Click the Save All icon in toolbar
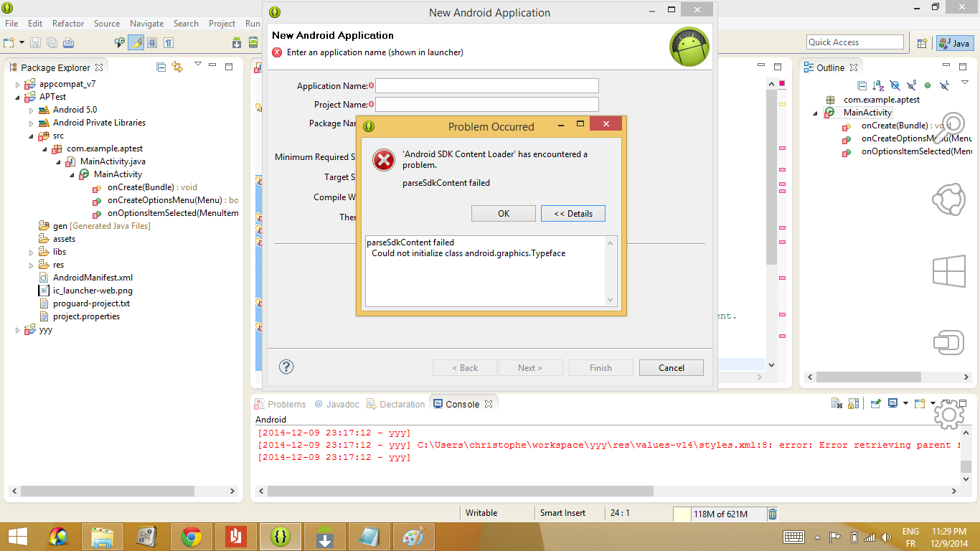This screenshot has width=980, height=551. (x=52, y=43)
